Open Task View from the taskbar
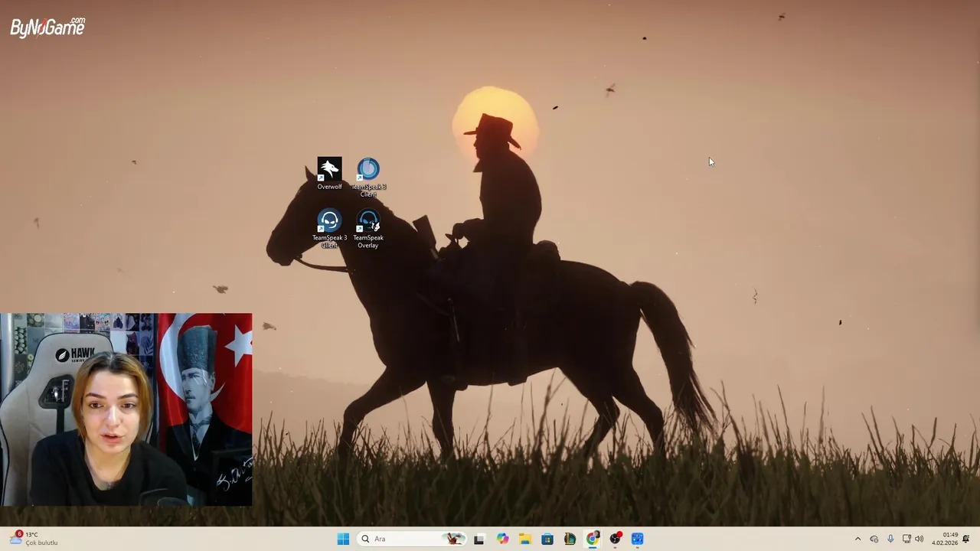The image size is (980, 551). coord(479,539)
